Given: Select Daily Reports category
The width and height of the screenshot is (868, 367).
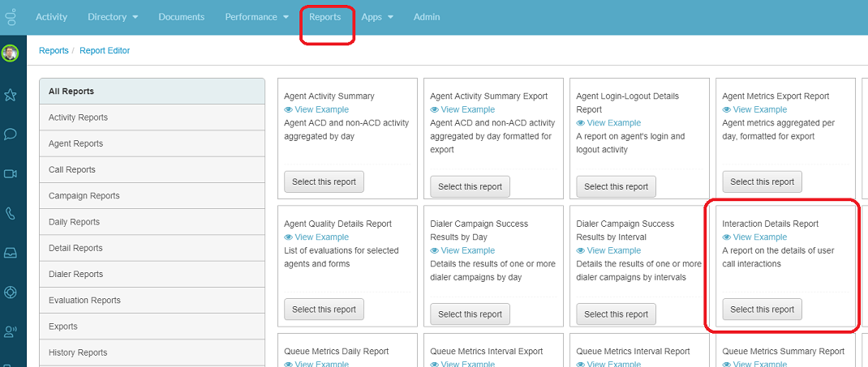Looking at the screenshot, I should pos(153,222).
